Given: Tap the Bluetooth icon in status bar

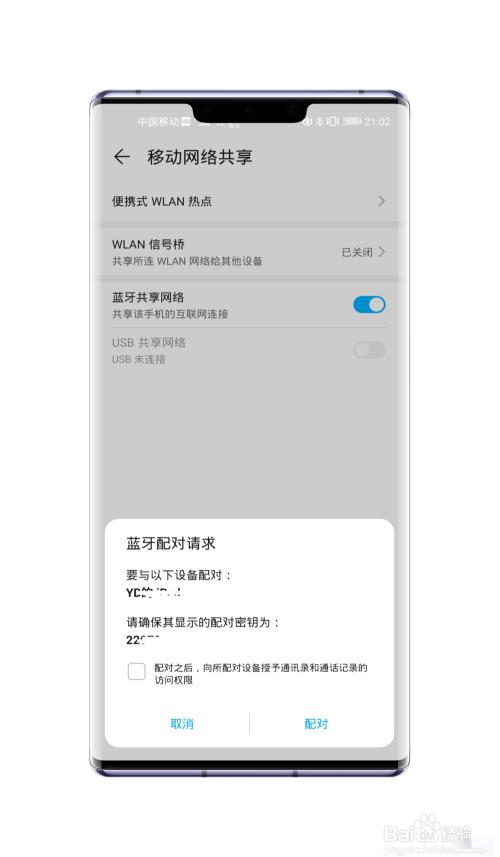Looking at the screenshot, I should (x=320, y=121).
